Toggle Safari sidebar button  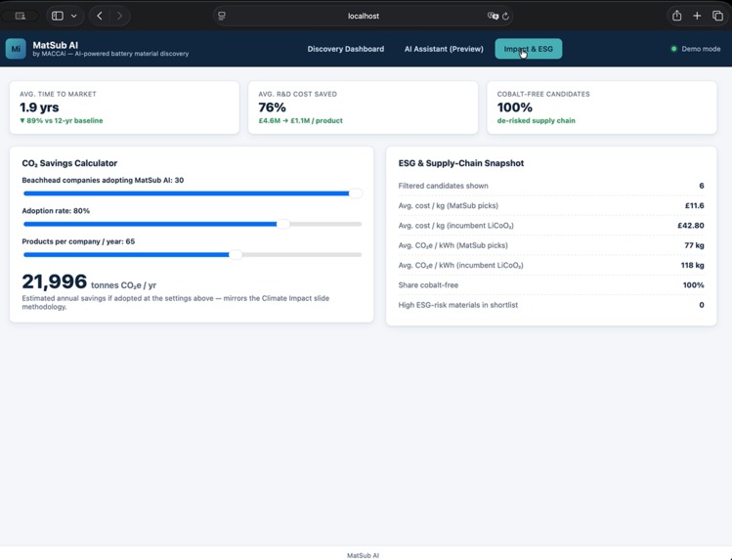(x=58, y=16)
